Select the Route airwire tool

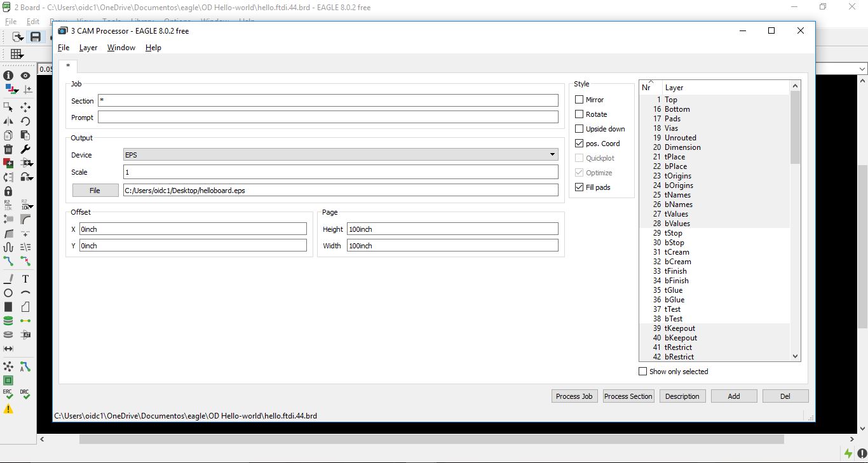click(8, 261)
